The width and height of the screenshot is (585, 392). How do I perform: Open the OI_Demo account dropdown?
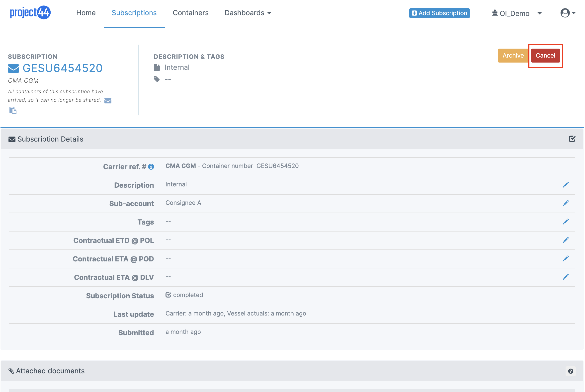coord(516,13)
